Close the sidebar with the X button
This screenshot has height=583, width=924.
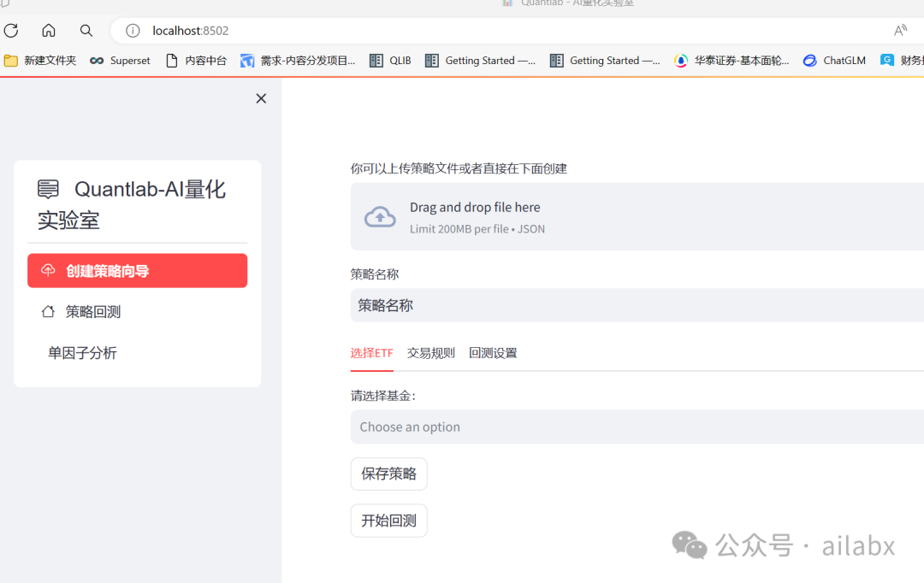click(261, 98)
